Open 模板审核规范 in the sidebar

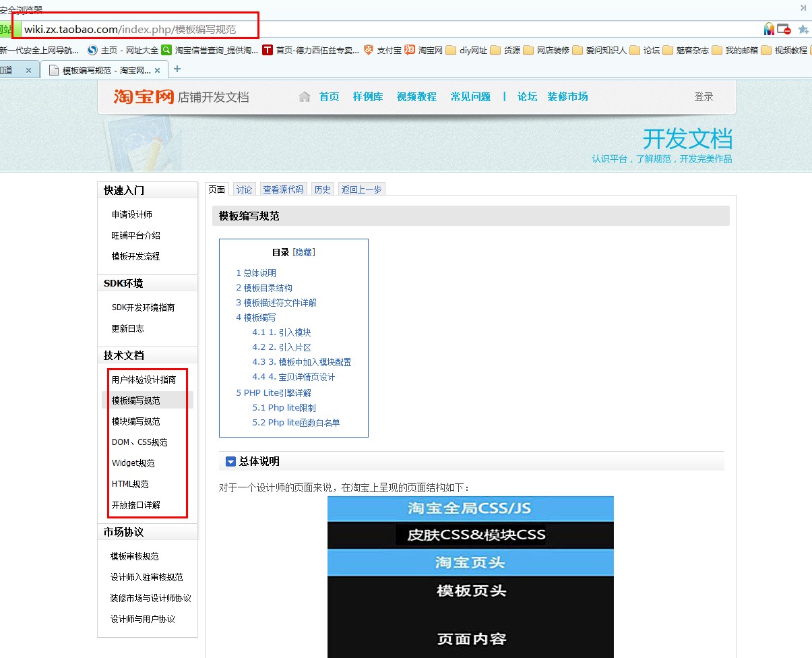pos(135,556)
